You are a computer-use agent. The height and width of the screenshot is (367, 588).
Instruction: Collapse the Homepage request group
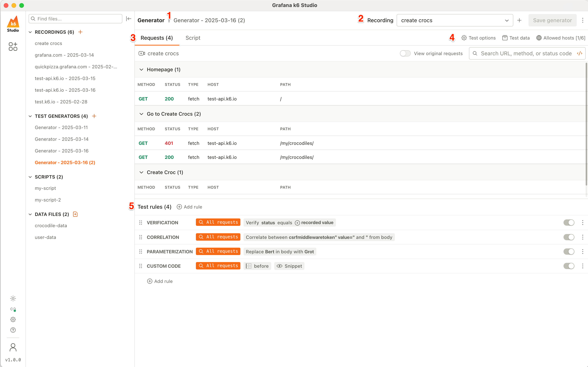141,70
